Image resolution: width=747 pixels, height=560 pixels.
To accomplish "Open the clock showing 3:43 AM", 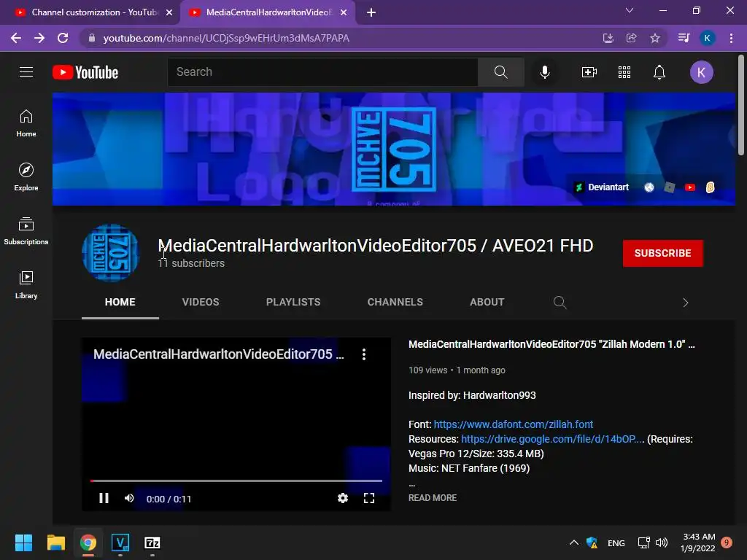I will pyautogui.click(x=698, y=542).
